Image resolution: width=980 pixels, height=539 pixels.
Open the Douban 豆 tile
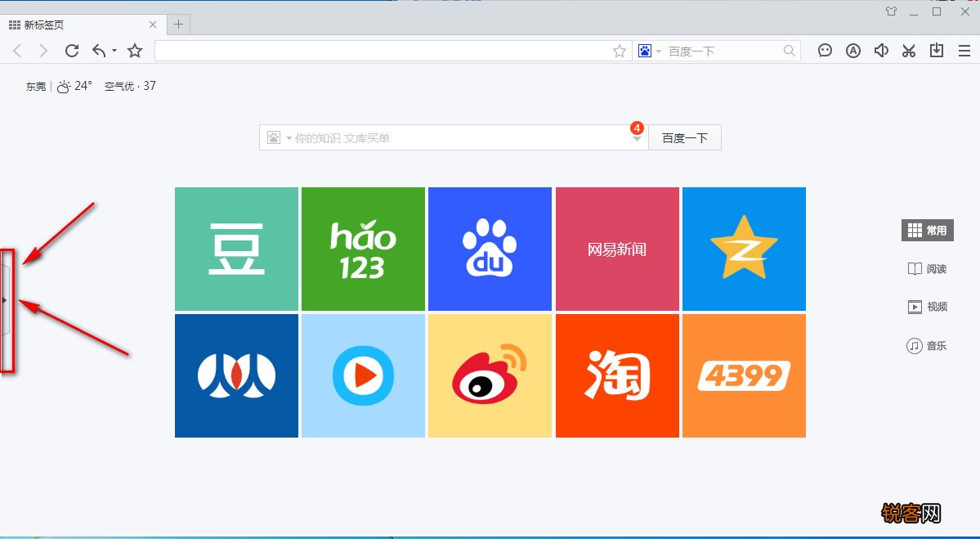236,249
